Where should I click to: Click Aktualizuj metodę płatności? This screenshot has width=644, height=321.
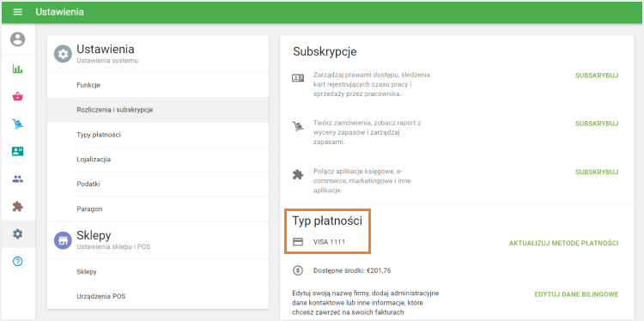[x=563, y=243]
